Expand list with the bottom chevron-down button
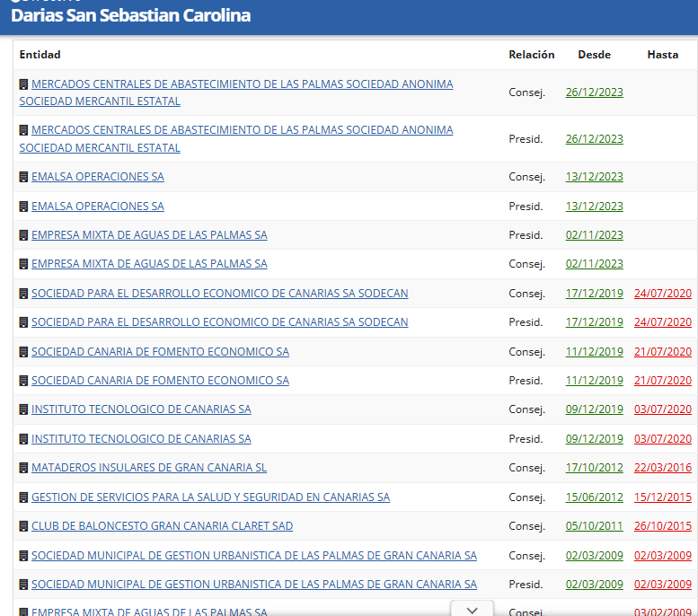698x616 pixels. 472,610
